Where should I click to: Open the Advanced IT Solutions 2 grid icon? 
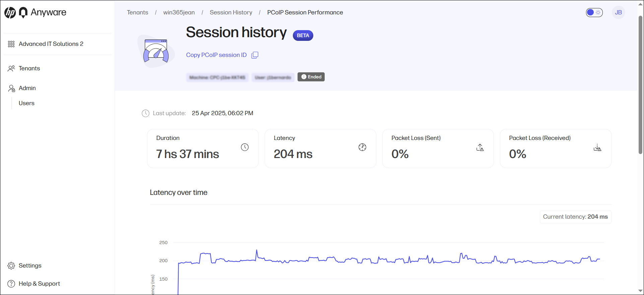click(x=11, y=44)
